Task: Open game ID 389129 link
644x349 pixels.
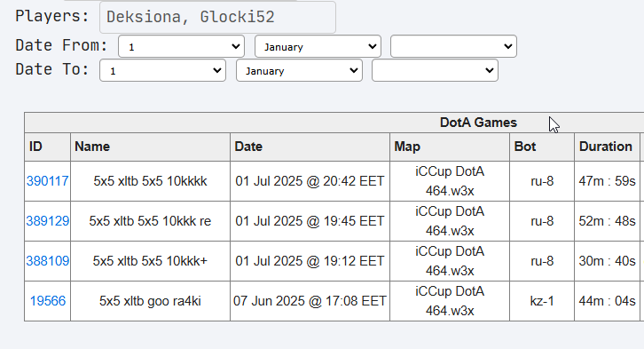Action: (48, 221)
